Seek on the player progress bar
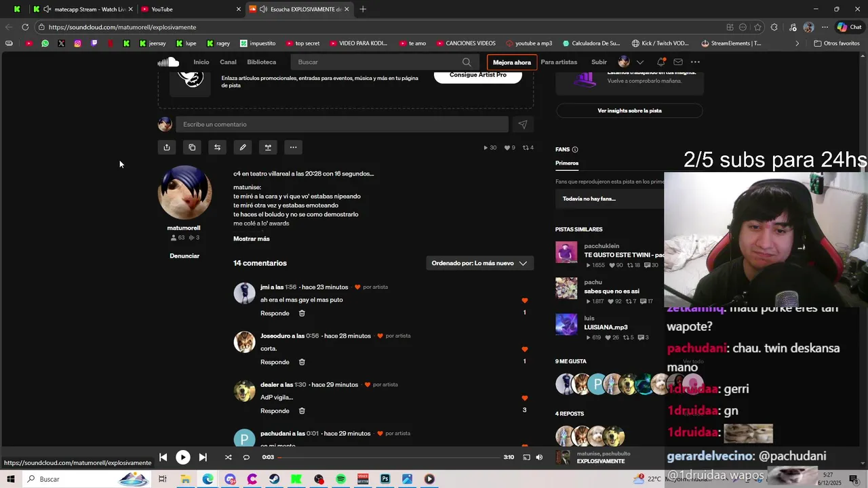The height and width of the screenshot is (488, 868). tap(389, 457)
